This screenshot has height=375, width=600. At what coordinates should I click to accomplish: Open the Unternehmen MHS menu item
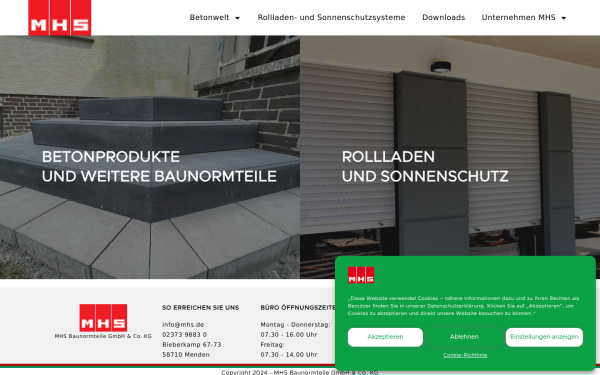click(518, 18)
